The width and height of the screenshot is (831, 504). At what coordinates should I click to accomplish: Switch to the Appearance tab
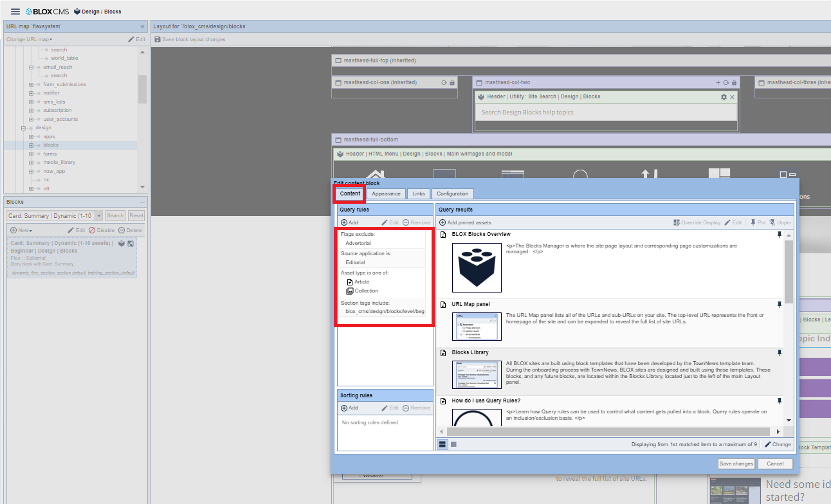click(x=386, y=193)
